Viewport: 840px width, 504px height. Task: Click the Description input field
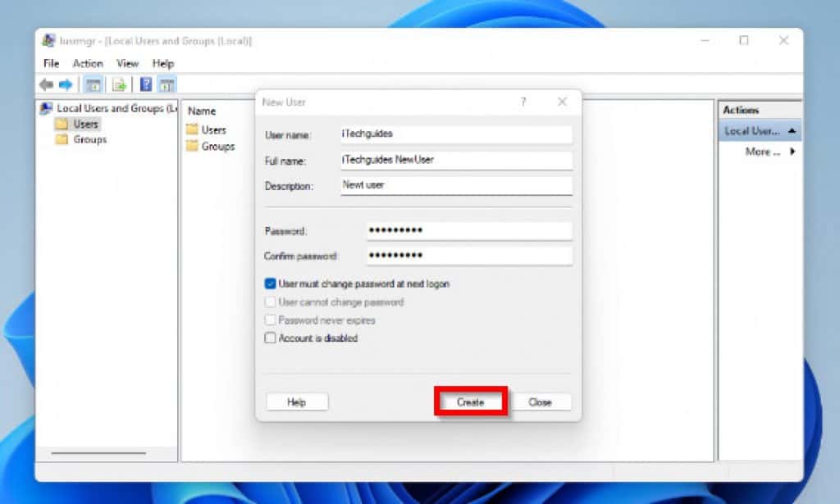[456, 186]
